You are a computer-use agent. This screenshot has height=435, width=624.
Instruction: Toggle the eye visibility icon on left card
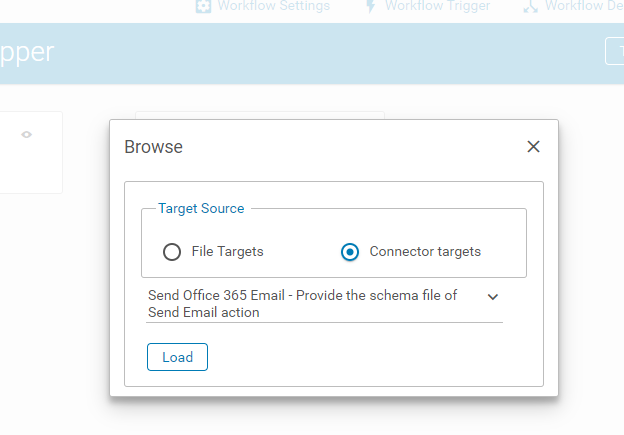(x=27, y=135)
